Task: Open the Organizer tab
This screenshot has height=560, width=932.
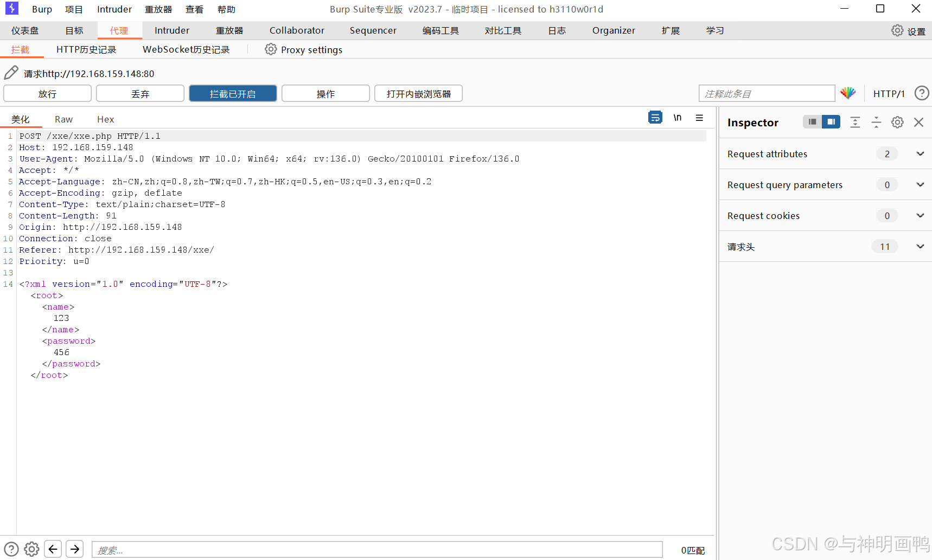Action: pos(614,30)
